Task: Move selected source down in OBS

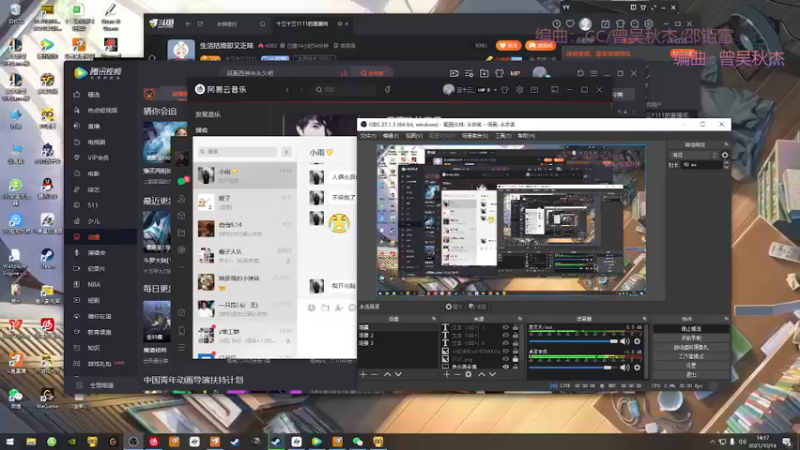Action: coord(492,374)
